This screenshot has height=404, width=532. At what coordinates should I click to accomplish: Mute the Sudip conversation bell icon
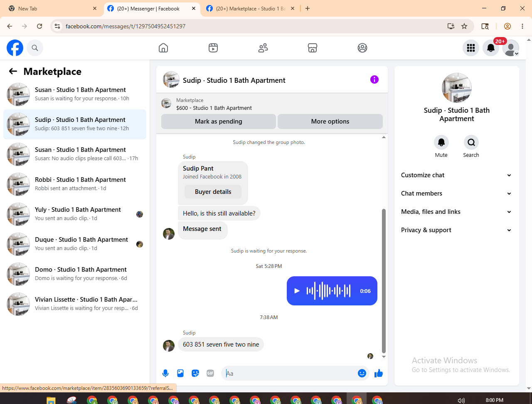pos(441,142)
